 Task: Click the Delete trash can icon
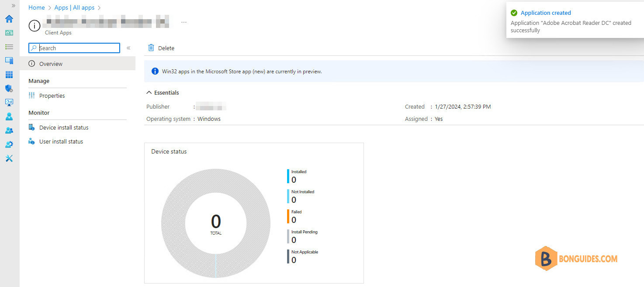tap(151, 48)
